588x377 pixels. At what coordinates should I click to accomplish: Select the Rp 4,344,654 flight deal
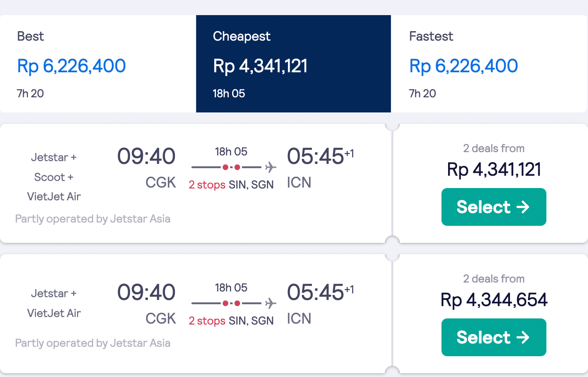click(493, 337)
